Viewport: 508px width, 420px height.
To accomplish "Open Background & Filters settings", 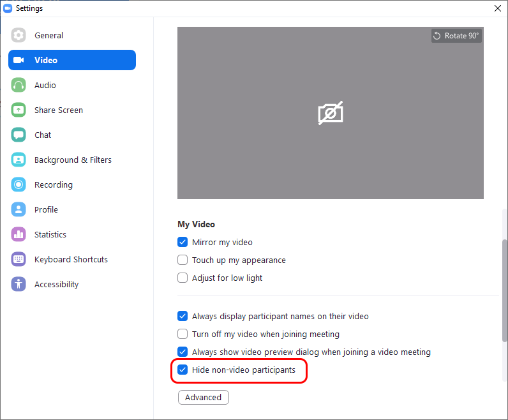I will pyautogui.click(x=72, y=160).
